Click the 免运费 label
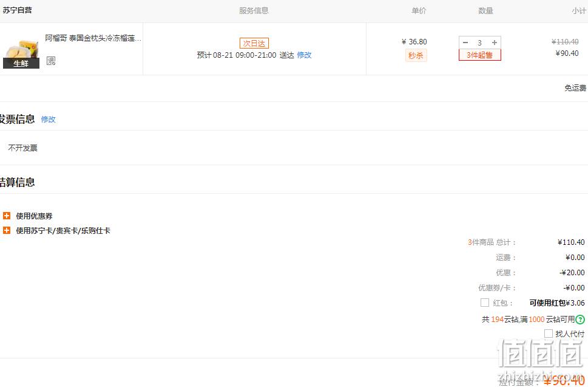588x387 pixels. tap(575, 88)
